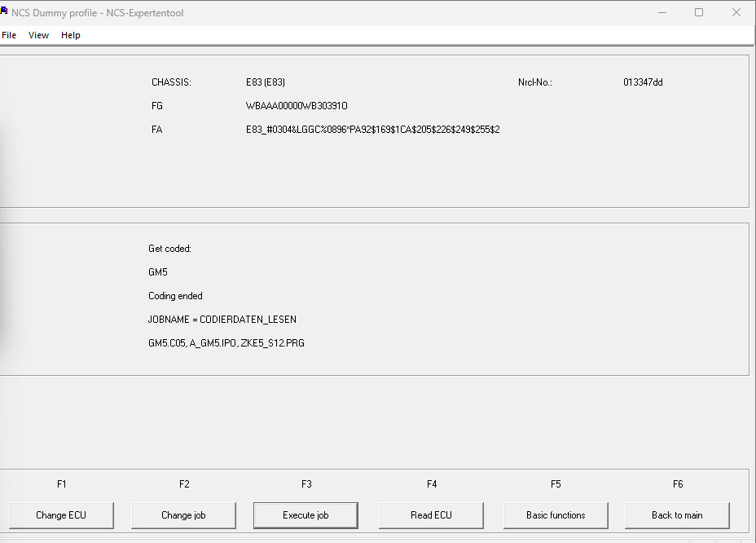Viewport: 756px width, 543px height.
Task: Click the NCS Dummy profile window title
Action: 98,13
